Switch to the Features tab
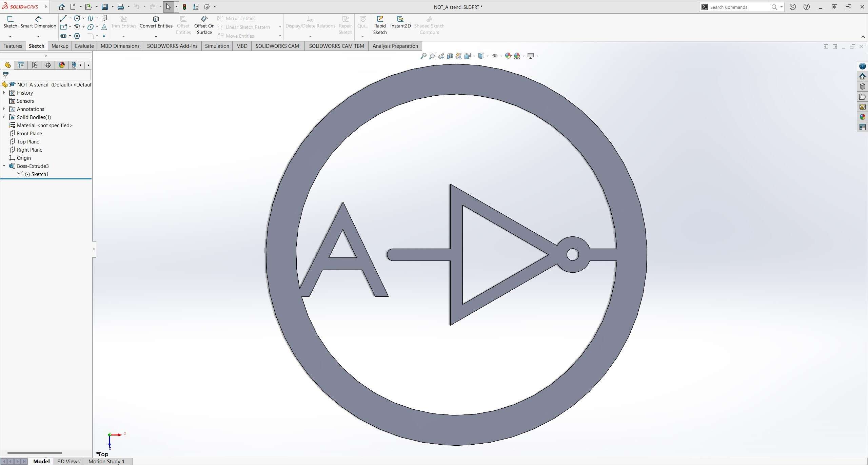 pyautogui.click(x=13, y=46)
